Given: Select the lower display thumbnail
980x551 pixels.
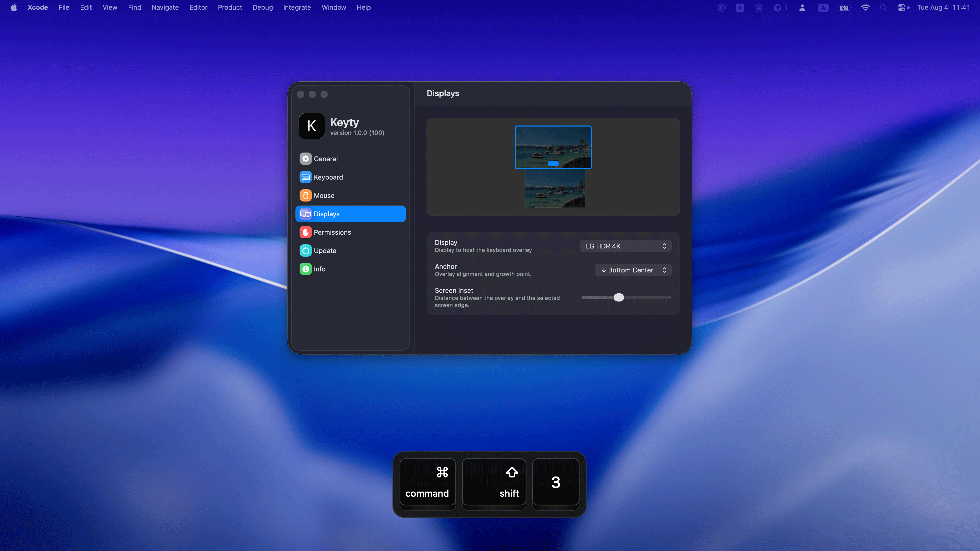Looking at the screenshot, I should point(555,189).
